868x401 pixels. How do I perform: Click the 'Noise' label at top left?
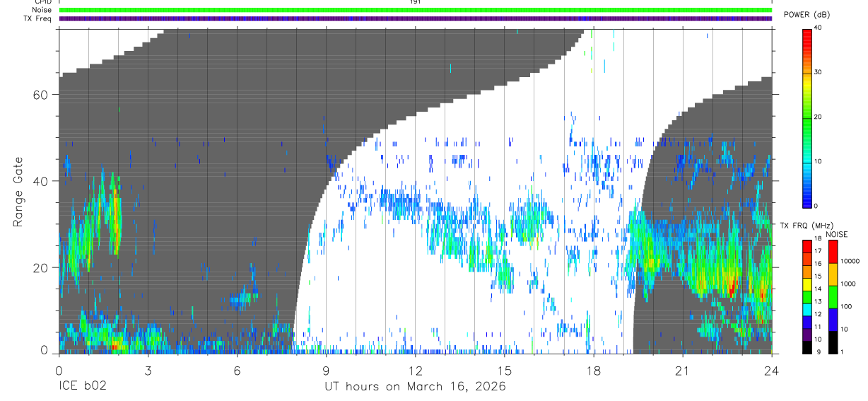click(x=42, y=10)
